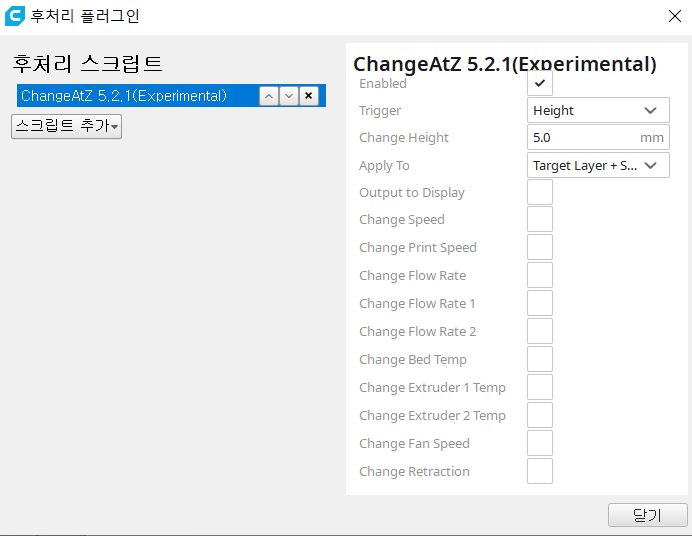This screenshot has height=536, width=692.
Task: Click the Change Retraction label text
Action: coord(414,472)
